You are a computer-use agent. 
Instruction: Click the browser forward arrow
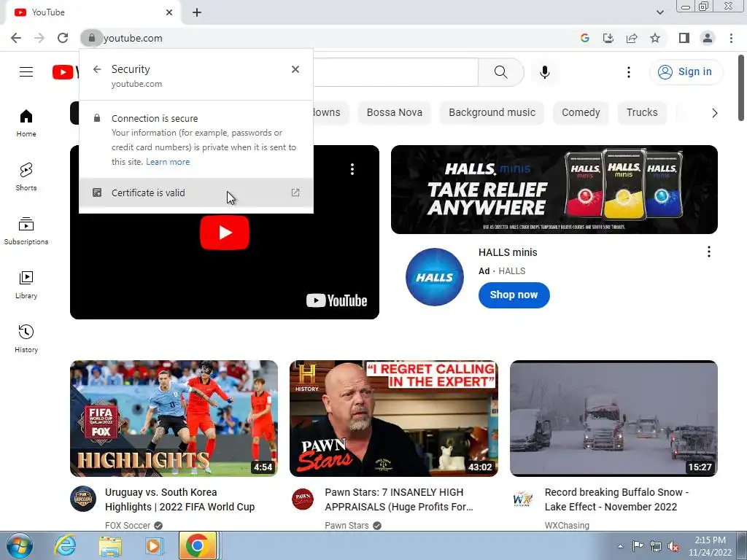coord(39,38)
